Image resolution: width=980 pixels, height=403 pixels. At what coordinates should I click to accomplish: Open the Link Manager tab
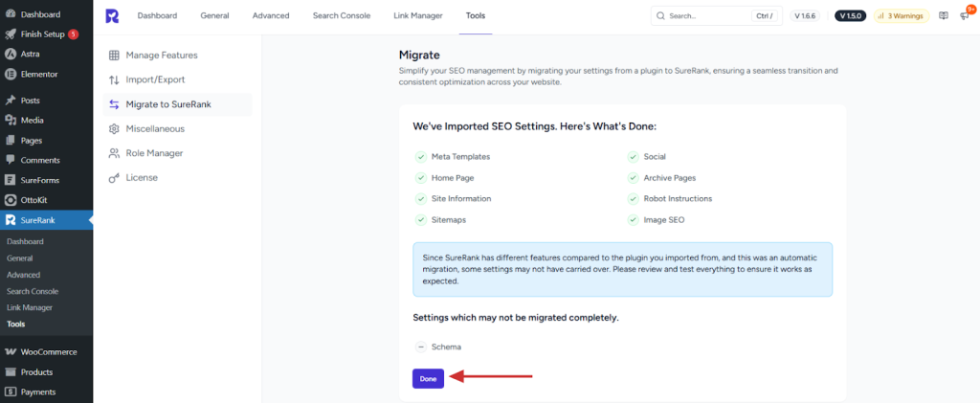point(418,16)
